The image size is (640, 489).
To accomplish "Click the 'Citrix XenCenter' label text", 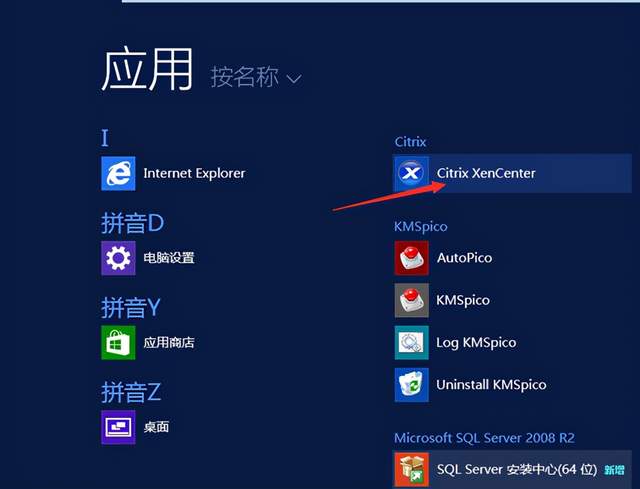I will [486, 173].
